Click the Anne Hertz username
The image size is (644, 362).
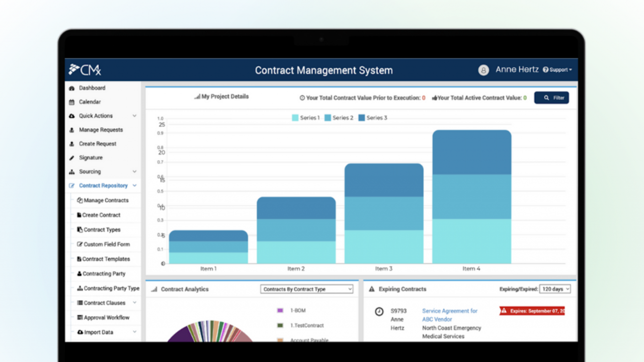click(517, 69)
